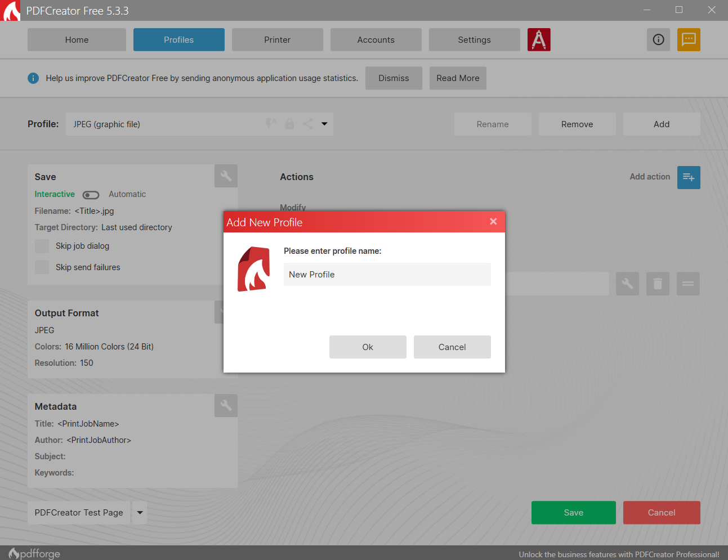Screen dimensions: 728x560
Task: Click the Keywords: metadata label
Action: pos(54,473)
